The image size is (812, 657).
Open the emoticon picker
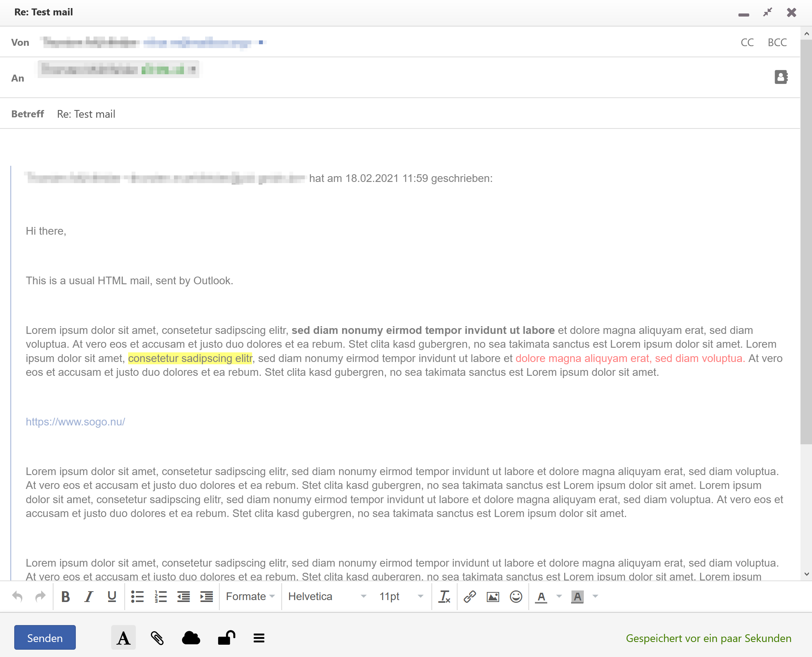[x=516, y=597]
